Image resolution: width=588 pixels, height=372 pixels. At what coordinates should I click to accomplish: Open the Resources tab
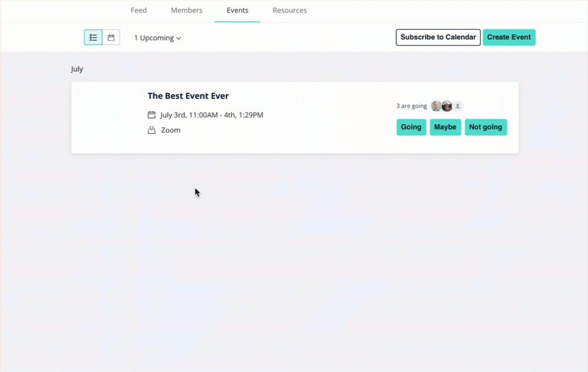coord(289,11)
